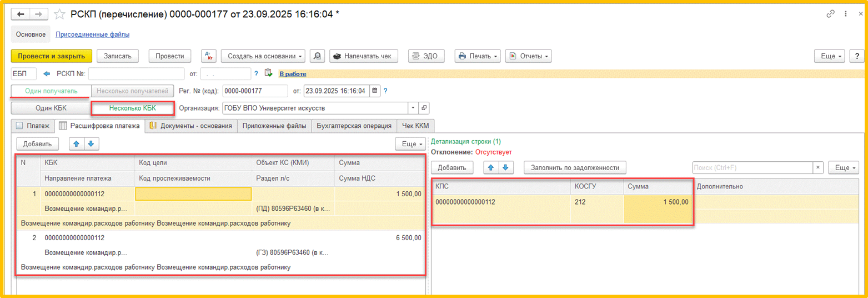The image size is (868, 298).
Task: Click Провести и закрыть button
Action: 51,56
